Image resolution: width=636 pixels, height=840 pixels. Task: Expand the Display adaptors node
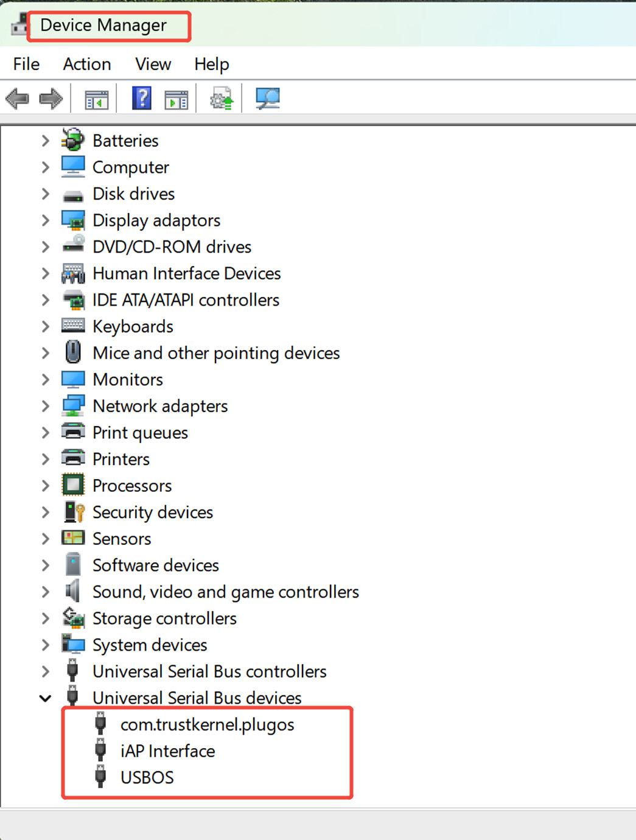click(x=45, y=220)
